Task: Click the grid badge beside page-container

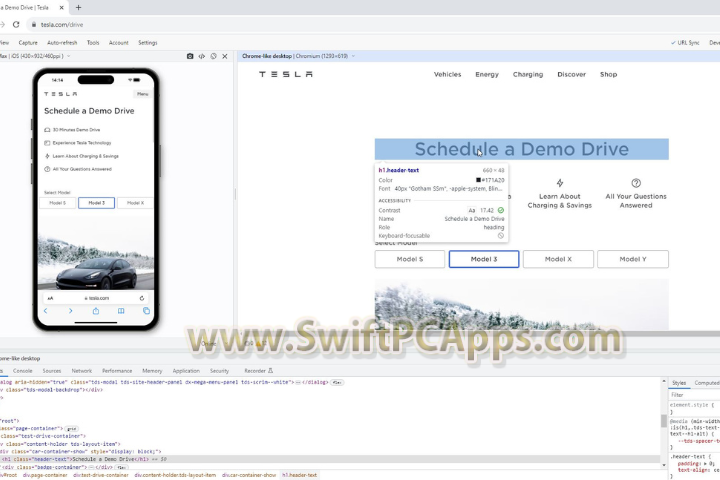Action: [71, 429]
